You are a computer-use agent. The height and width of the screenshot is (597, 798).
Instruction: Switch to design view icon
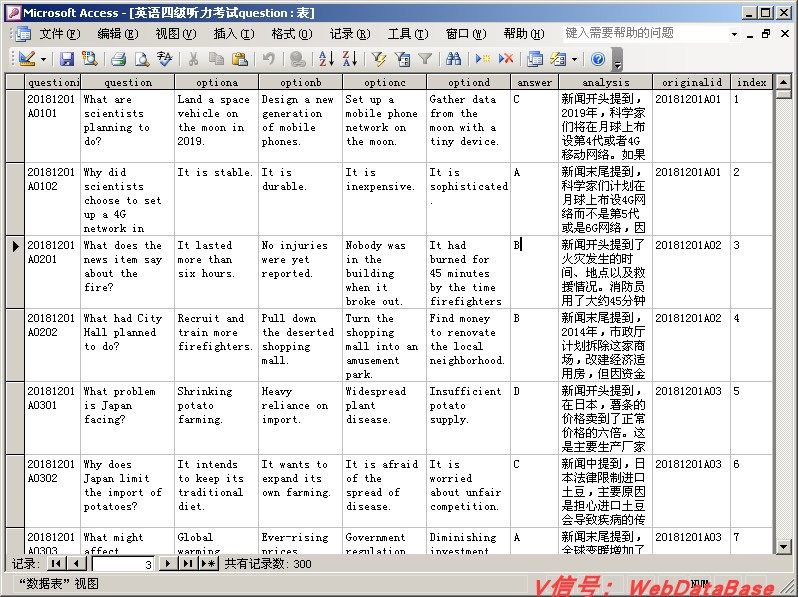tap(27, 59)
